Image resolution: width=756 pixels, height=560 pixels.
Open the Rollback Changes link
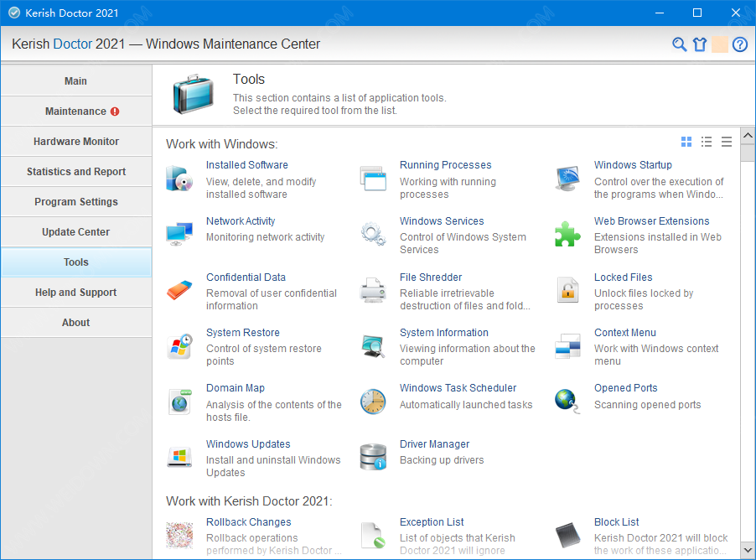tap(249, 522)
